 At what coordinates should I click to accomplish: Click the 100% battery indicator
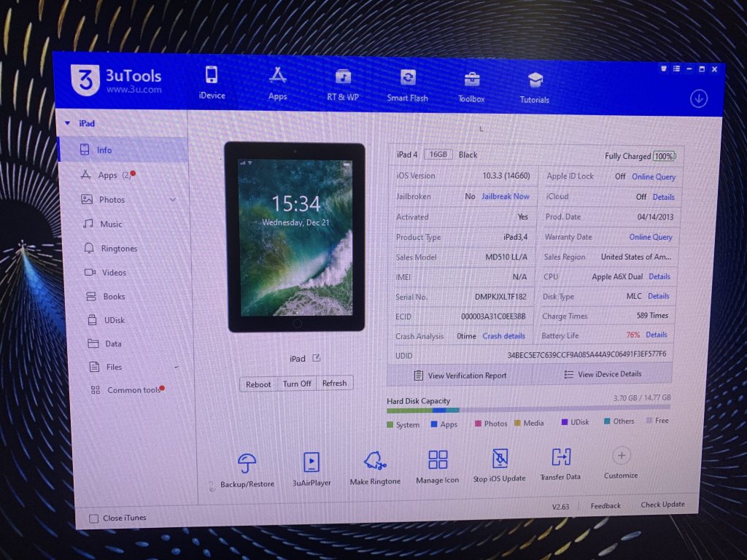click(x=663, y=156)
